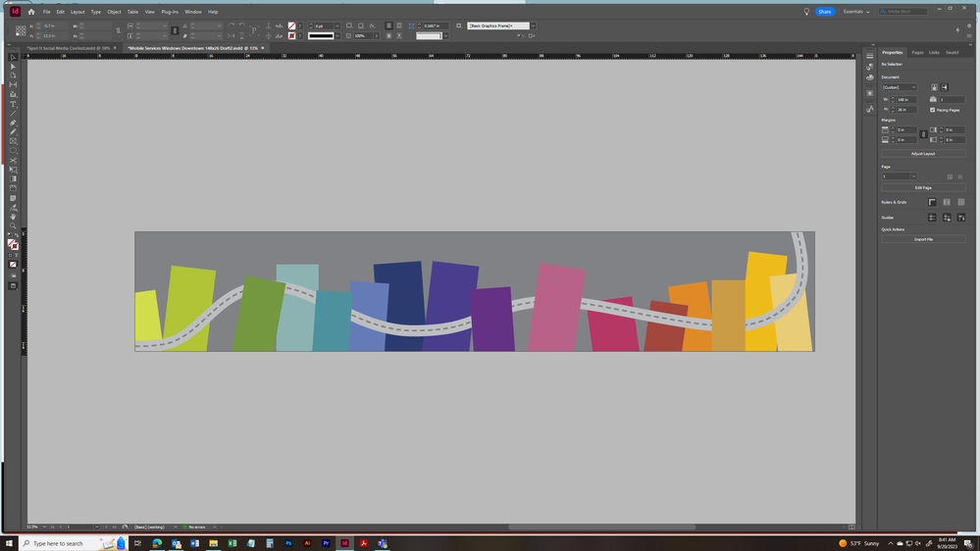Activate the Zoom tool magnifier
This screenshot has width=980, height=551.
13,226
